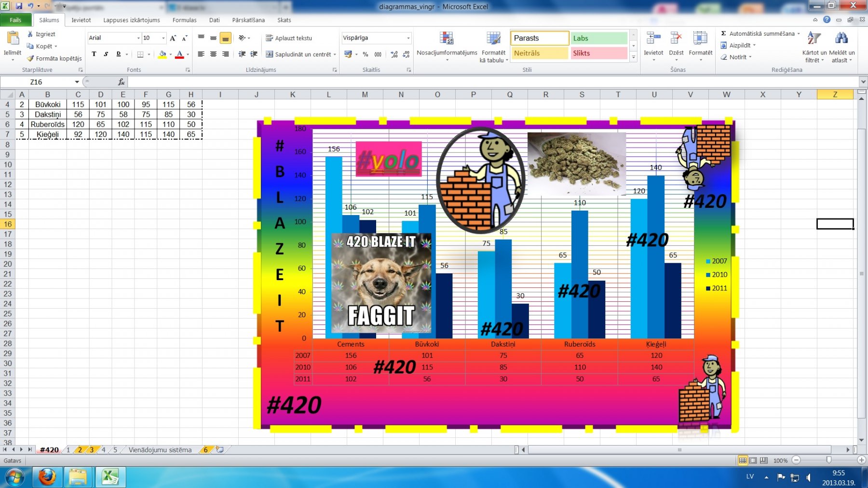Toggle align text left
This screenshot has width=868, height=488.
[x=201, y=54]
